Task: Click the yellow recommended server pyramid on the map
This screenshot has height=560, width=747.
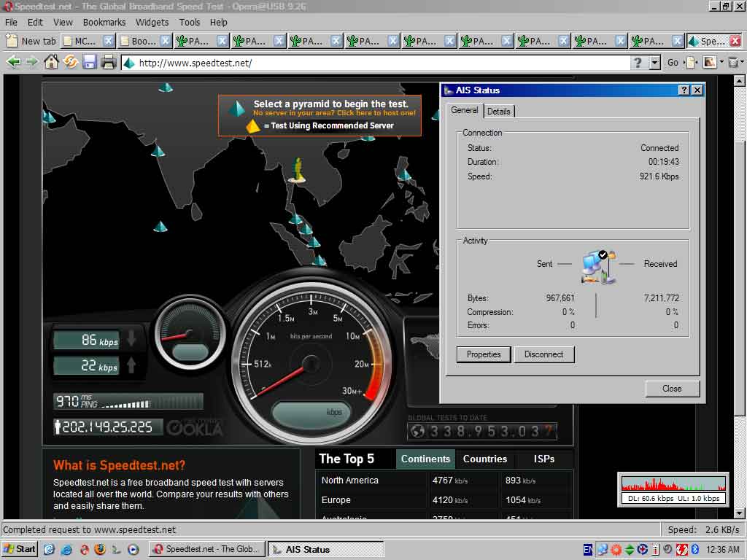Action: tap(297, 171)
